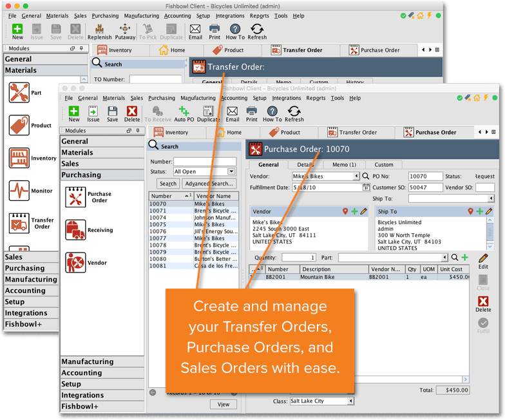The width and height of the screenshot is (505, 420).
Task: Click red Delete icon on right item panel
Action: [483, 304]
